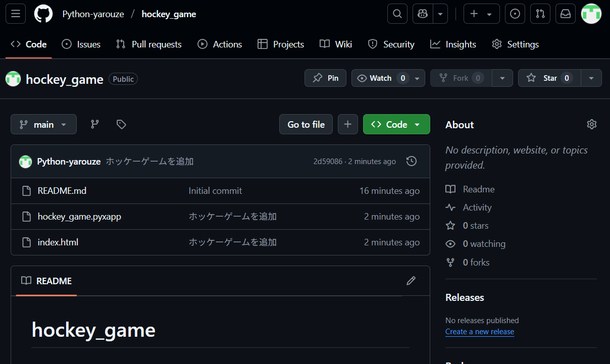The height and width of the screenshot is (364, 610).
Task: Open the issues circle icon in header
Action: pos(515,14)
